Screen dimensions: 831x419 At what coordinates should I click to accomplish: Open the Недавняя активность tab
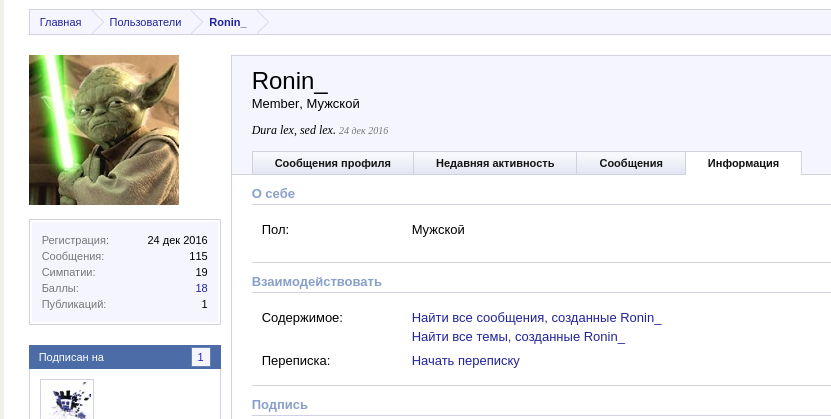495,163
